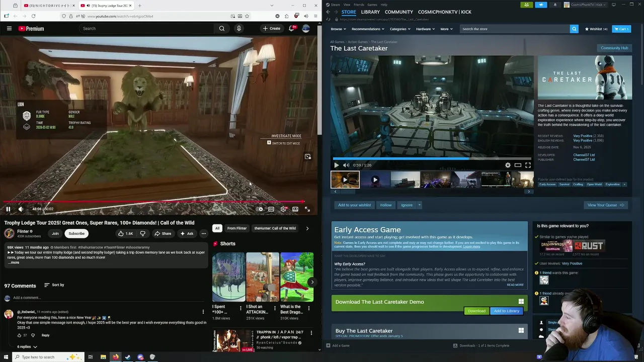644x362 pixels.
Task: Open Steam announcements megaphone icon
Action: click(x=541, y=5)
